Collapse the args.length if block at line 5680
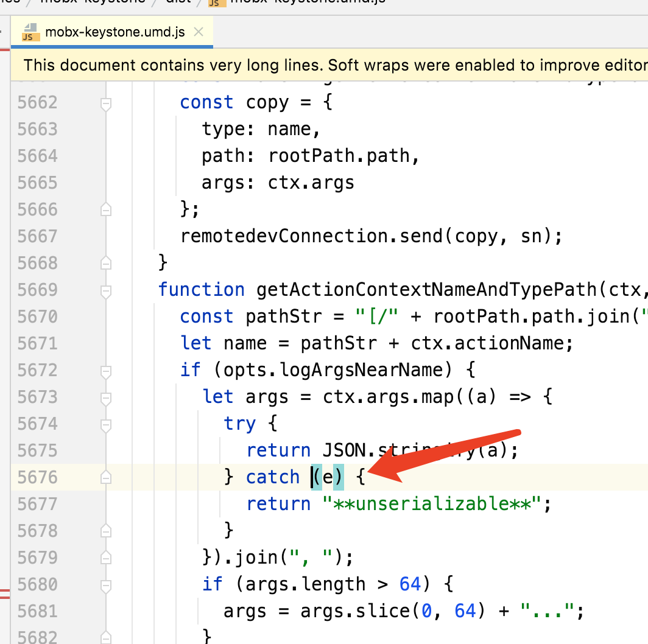 coord(105,584)
